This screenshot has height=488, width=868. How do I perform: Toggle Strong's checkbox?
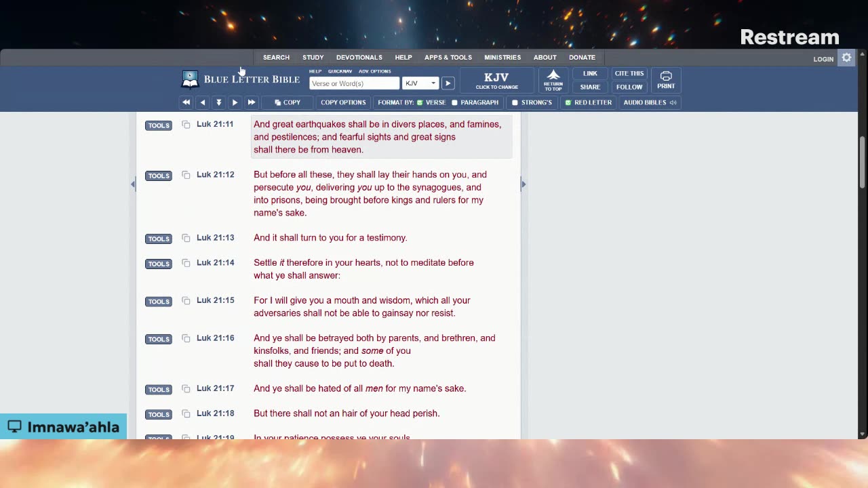click(515, 102)
